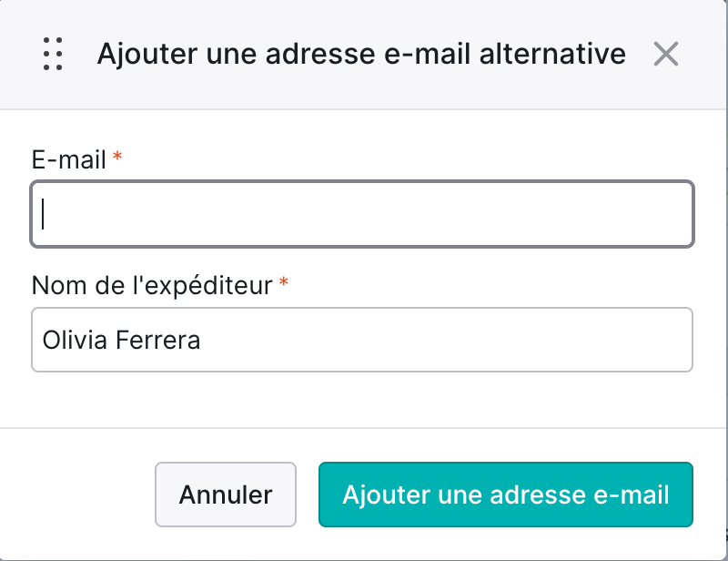Click the word Ferrera in sender name
The image size is (728, 561).
(x=157, y=340)
